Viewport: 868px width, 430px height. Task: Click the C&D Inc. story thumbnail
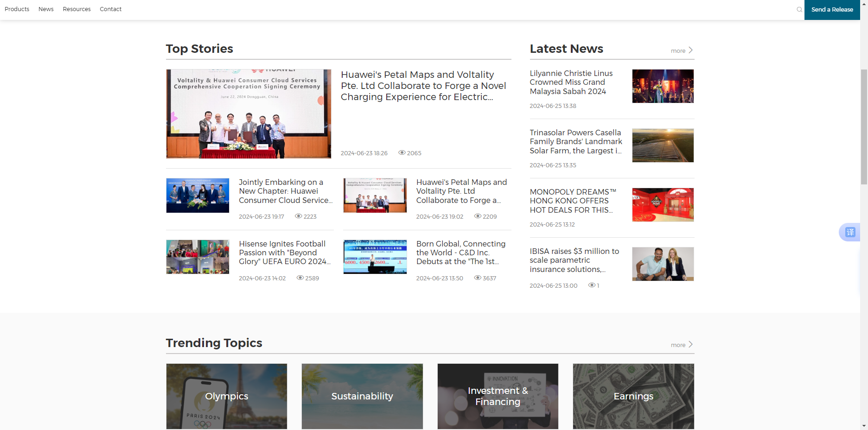[x=375, y=257]
